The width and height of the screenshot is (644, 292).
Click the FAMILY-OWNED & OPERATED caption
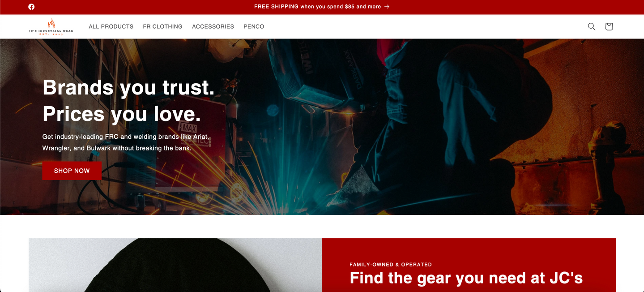(391, 265)
